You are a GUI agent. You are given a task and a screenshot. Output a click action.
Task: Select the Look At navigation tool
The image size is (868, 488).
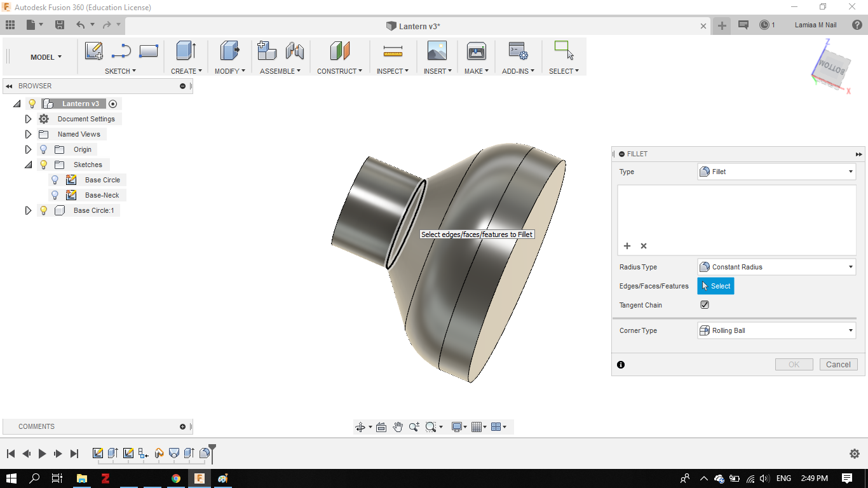(381, 427)
